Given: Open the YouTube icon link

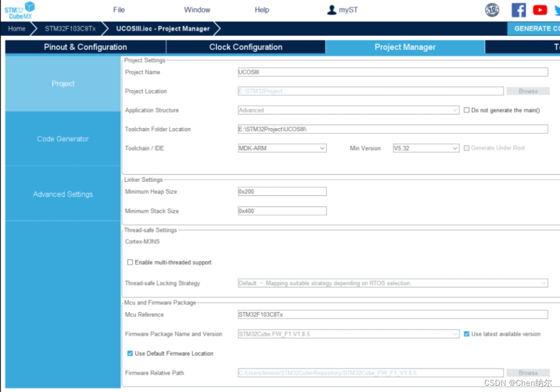Looking at the screenshot, I should point(539,10).
